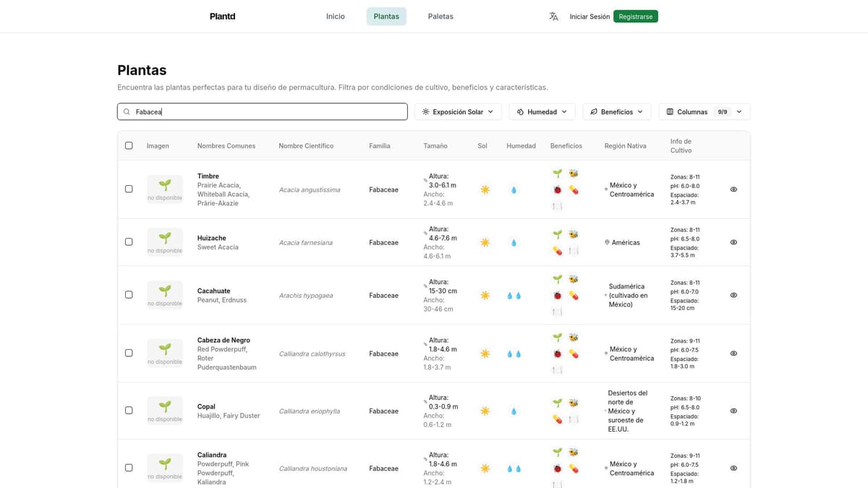This screenshot has width=868, height=488.
Task: Click the magnifier search icon
Action: (x=127, y=112)
